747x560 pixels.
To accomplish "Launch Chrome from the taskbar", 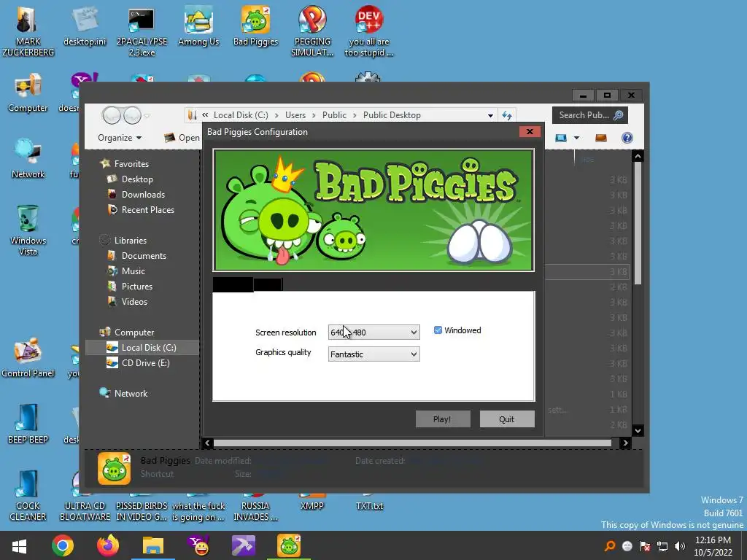I will 63,545.
